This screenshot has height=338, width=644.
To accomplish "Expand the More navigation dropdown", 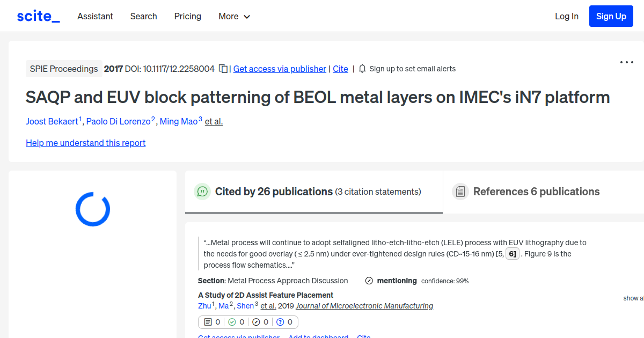I will [234, 16].
